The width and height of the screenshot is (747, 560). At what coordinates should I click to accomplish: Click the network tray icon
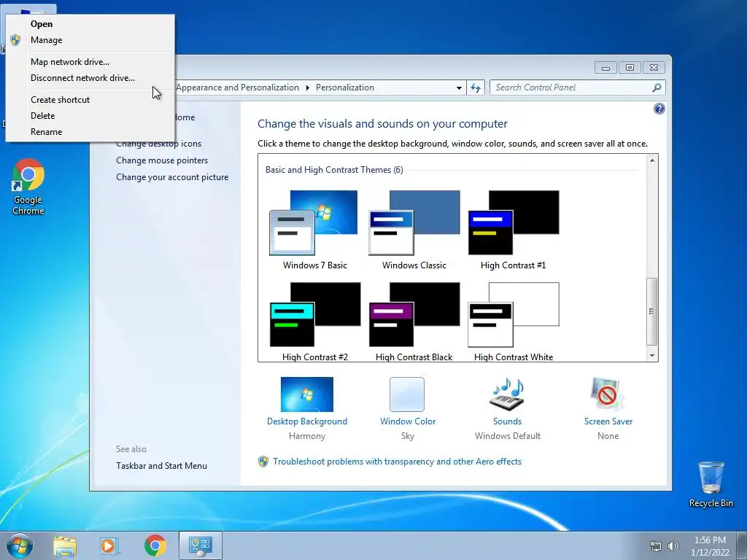coord(656,546)
